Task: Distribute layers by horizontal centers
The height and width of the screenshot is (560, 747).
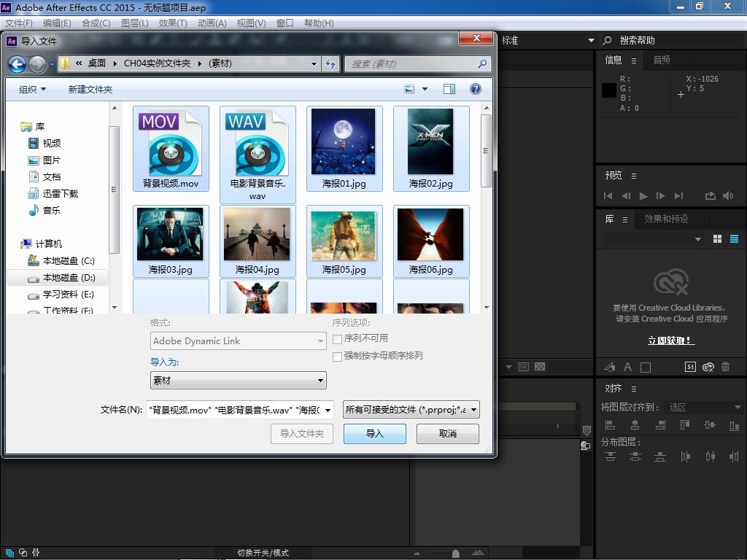Action: coord(710,456)
